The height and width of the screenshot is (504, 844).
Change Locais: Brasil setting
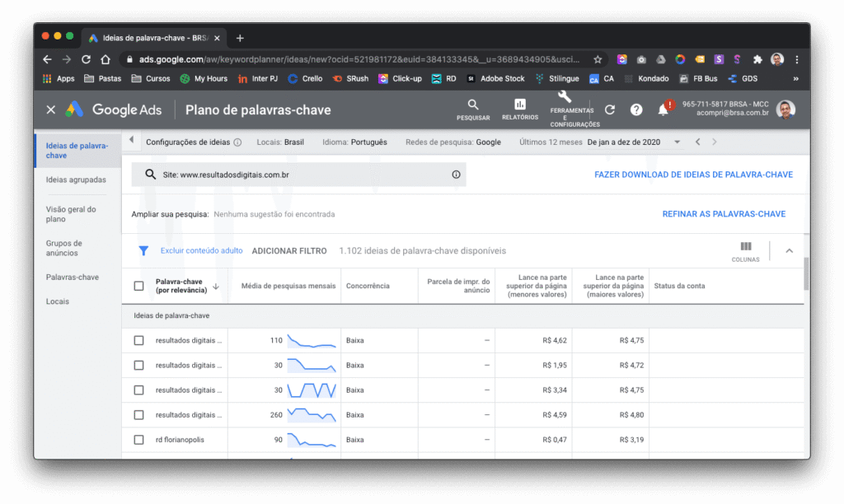click(280, 142)
